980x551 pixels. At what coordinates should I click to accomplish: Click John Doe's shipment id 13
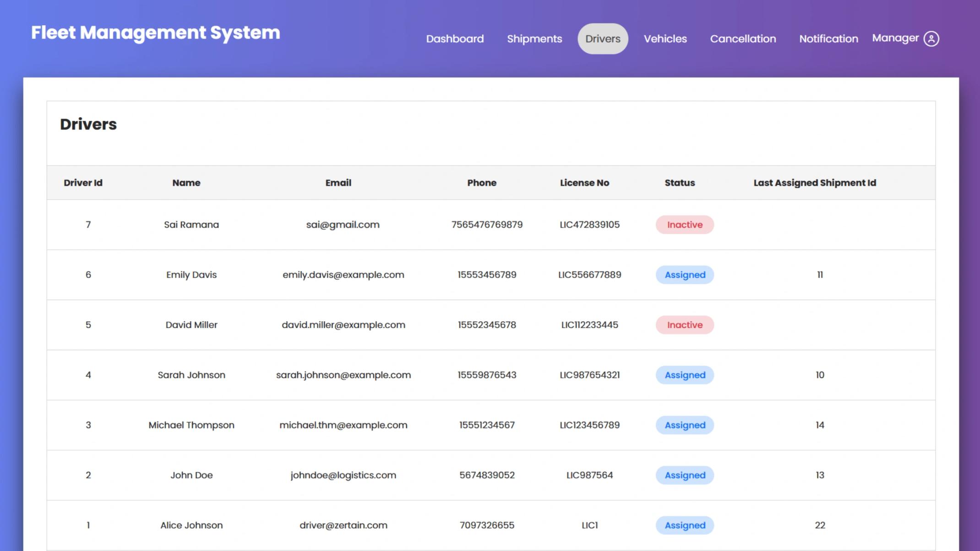(x=820, y=475)
